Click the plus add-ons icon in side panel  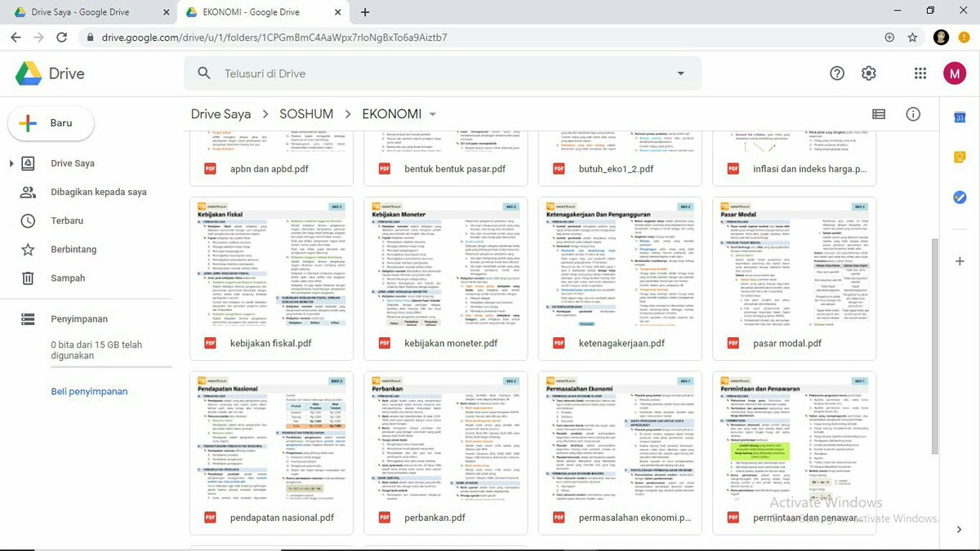click(x=960, y=261)
